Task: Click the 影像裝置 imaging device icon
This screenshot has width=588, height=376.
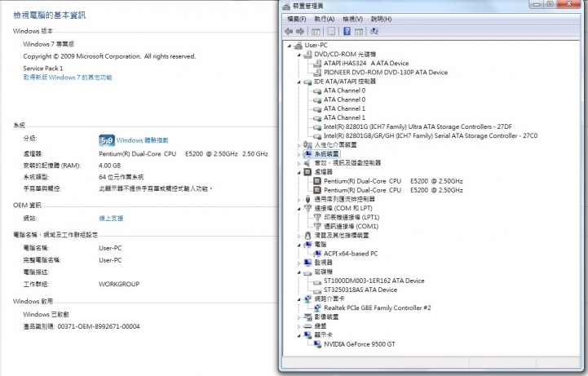Action: coord(307,317)
